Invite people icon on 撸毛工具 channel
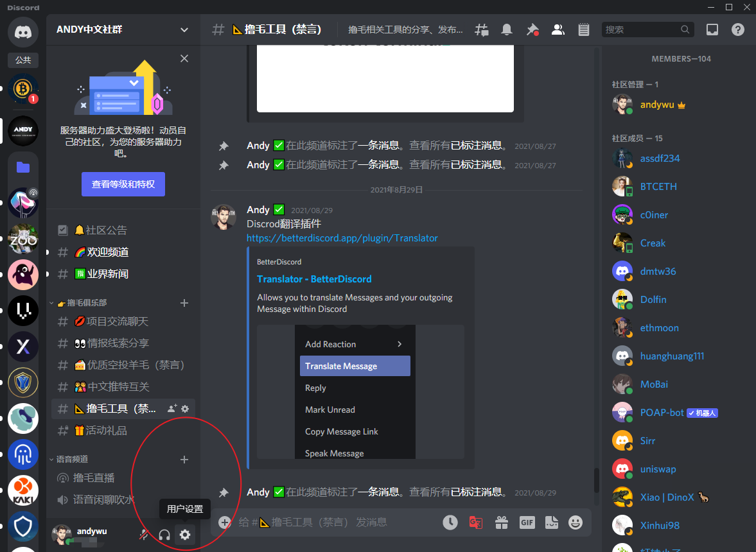Image resolution: width=756 pixels, height=552 pixels. (x=171, y=408)
